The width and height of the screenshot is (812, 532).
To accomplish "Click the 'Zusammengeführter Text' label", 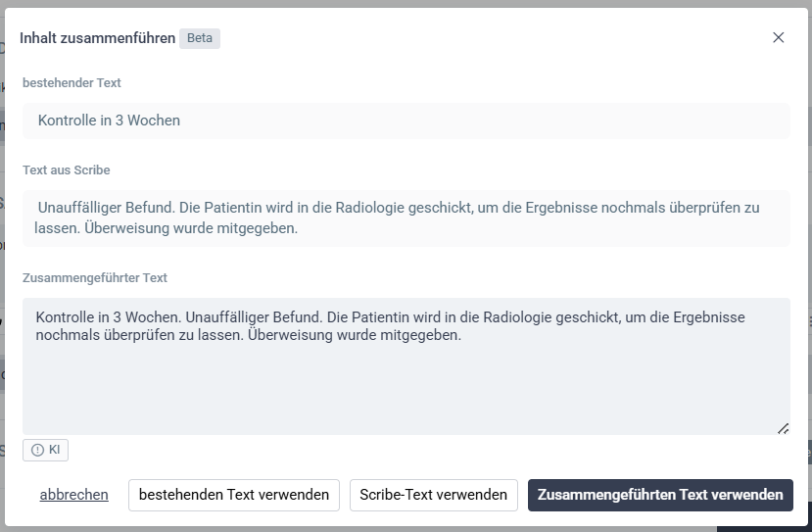I will [95, 277].
